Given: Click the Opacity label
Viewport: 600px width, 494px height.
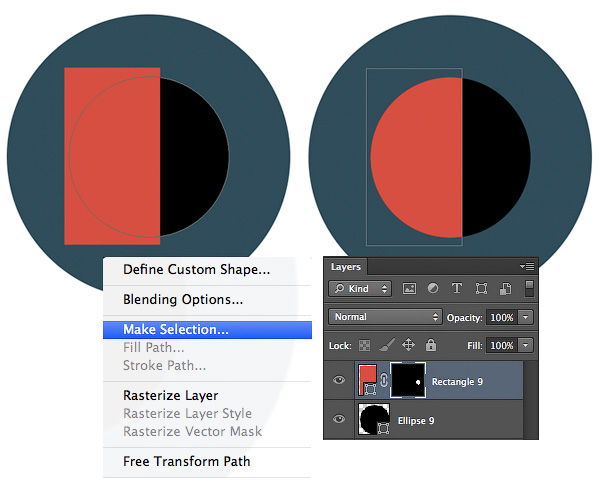Looking at the screenshot, I should (465, 318).
